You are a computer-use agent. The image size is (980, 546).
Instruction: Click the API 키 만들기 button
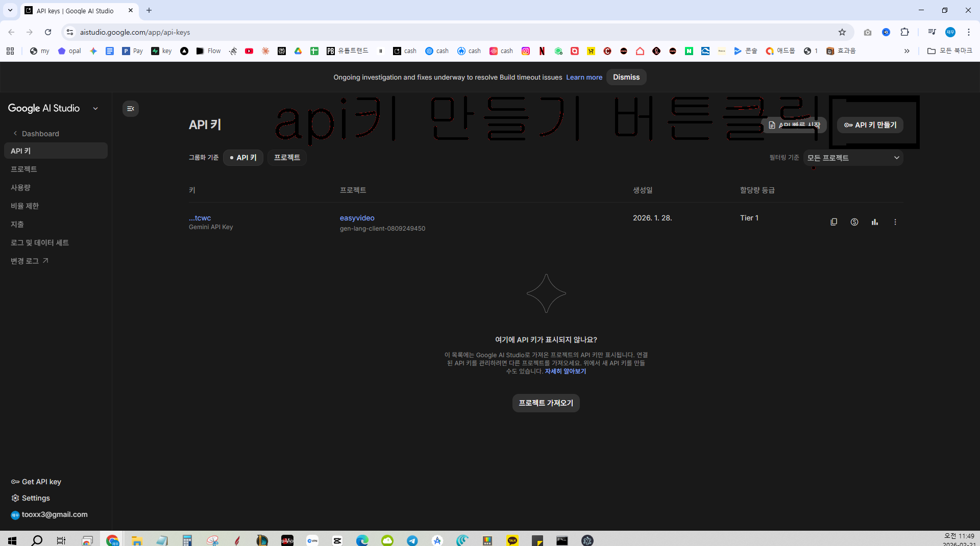pyautogui.click(x=870, y=125)
